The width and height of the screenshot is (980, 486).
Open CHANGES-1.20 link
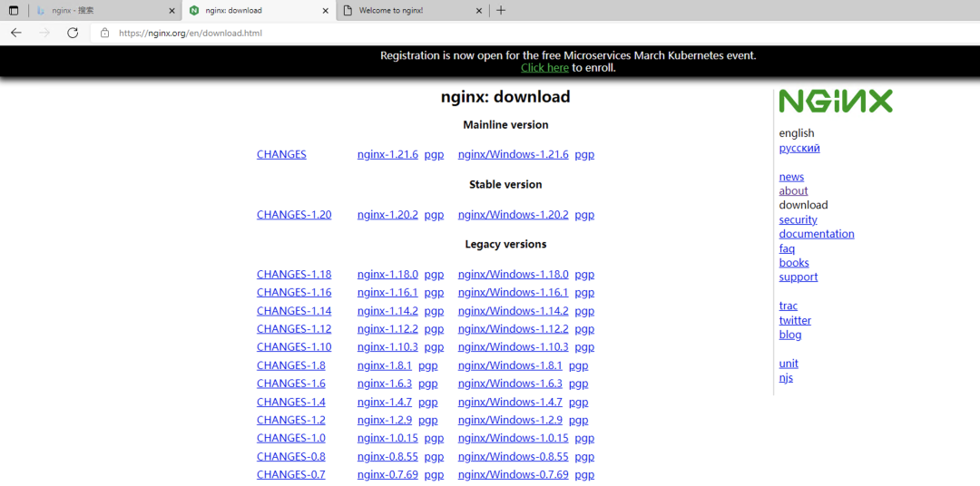click(294, 214)
